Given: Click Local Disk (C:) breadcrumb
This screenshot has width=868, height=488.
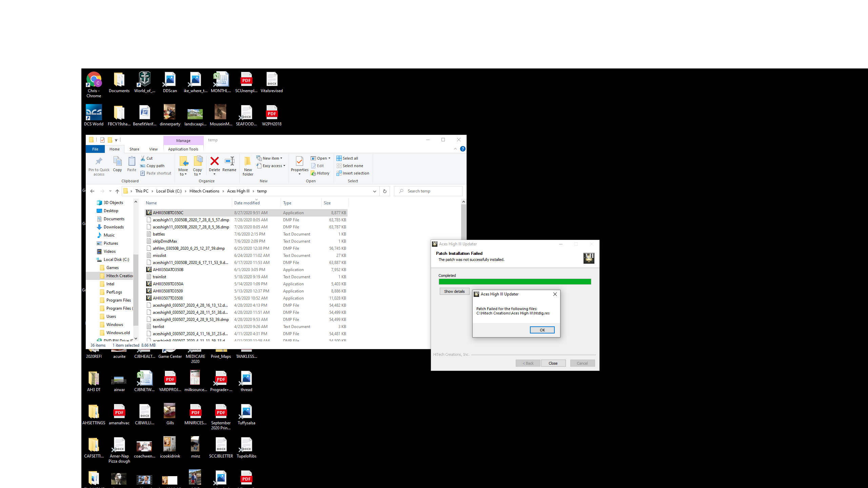Looking at the screenshot, I should click(x=169, y=191).
